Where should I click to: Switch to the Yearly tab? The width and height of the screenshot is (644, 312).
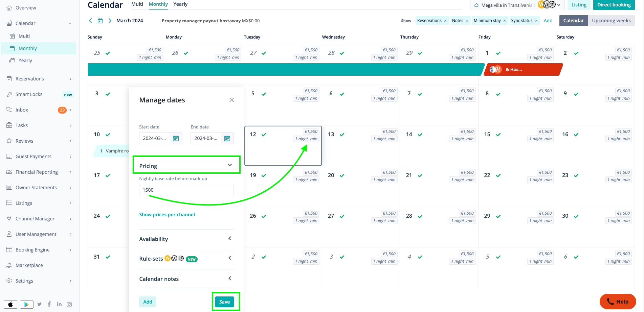pyautogui.click(x=180, y=4)
